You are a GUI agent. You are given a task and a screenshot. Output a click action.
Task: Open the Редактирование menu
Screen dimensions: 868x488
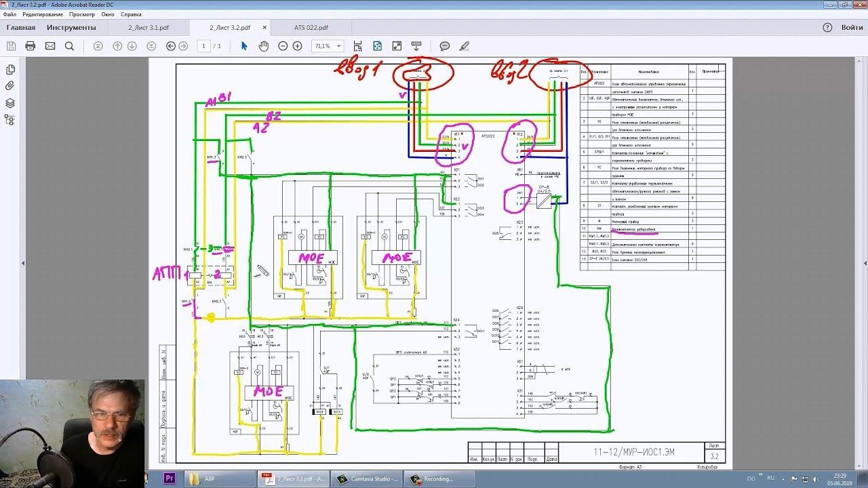click(x=42, y=14)
